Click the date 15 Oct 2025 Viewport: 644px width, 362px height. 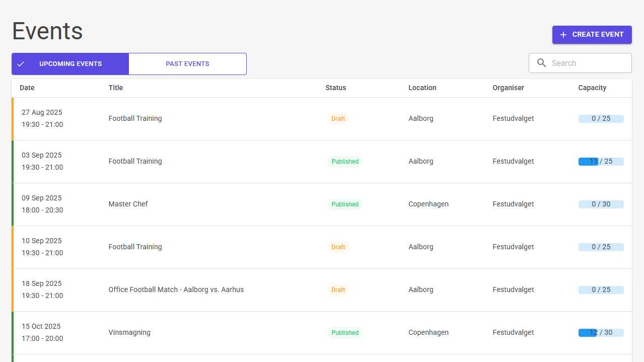pos(41,327)
